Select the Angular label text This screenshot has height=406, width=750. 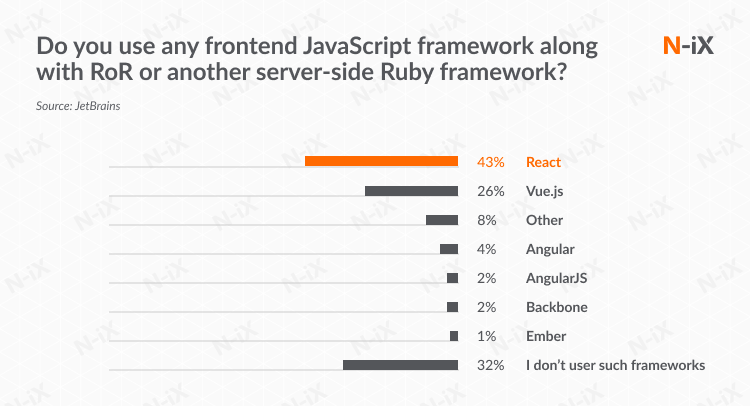(x=550, y=249)
